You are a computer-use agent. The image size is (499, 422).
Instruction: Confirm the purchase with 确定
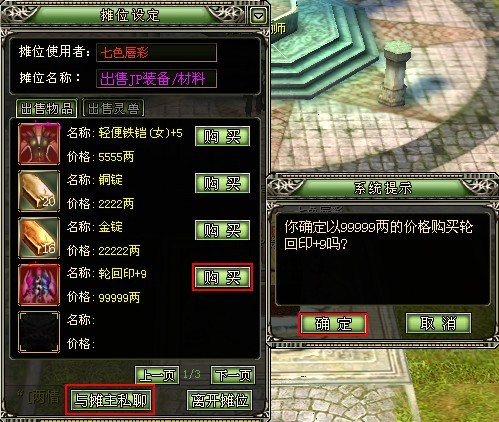[333, 323]
